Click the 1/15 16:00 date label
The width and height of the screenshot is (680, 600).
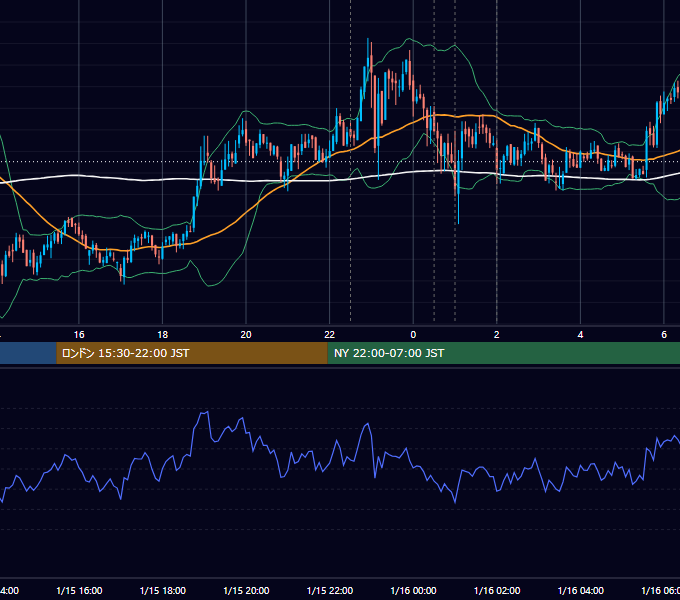coord(79,590)
